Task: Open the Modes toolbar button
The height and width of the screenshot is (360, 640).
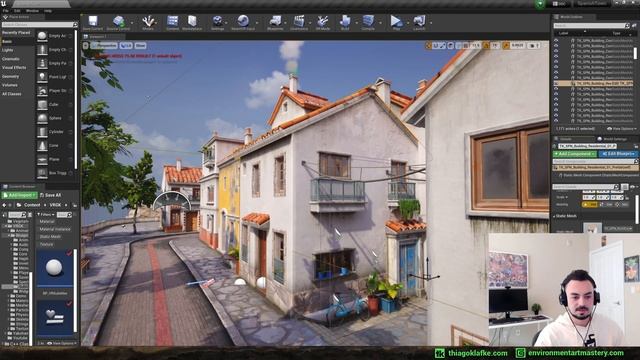Action: [148, 20]
